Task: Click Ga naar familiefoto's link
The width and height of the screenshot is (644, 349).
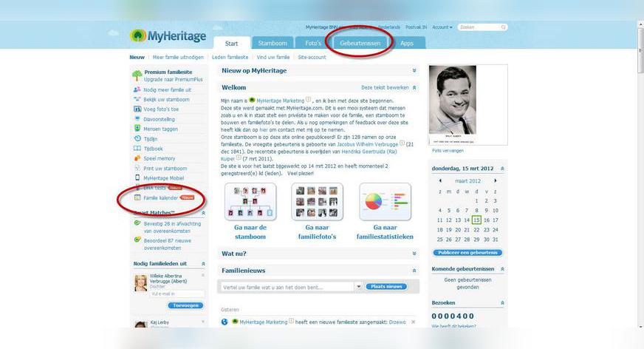Action: pos(317,232)
